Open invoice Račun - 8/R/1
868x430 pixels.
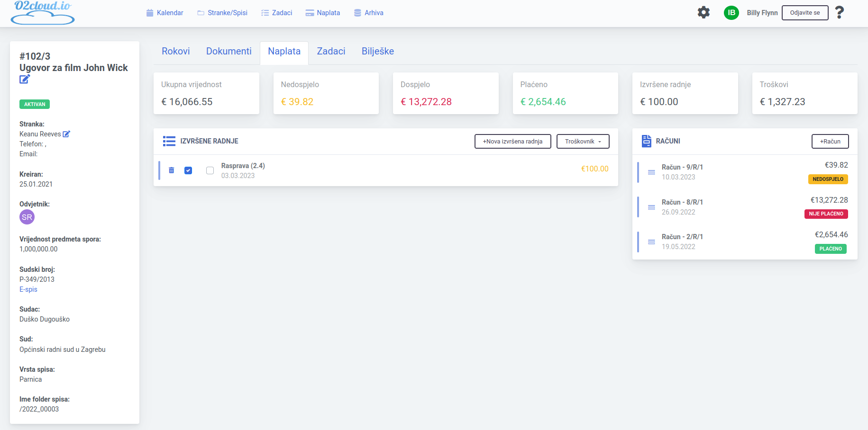tap(682, 202)
